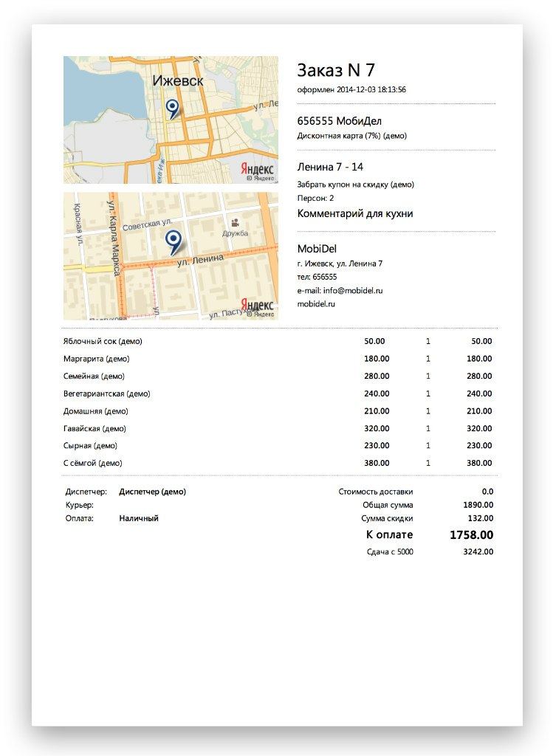
Task: Select Сдача с 5000 amount 3242.00
Action: coord(478,551)
